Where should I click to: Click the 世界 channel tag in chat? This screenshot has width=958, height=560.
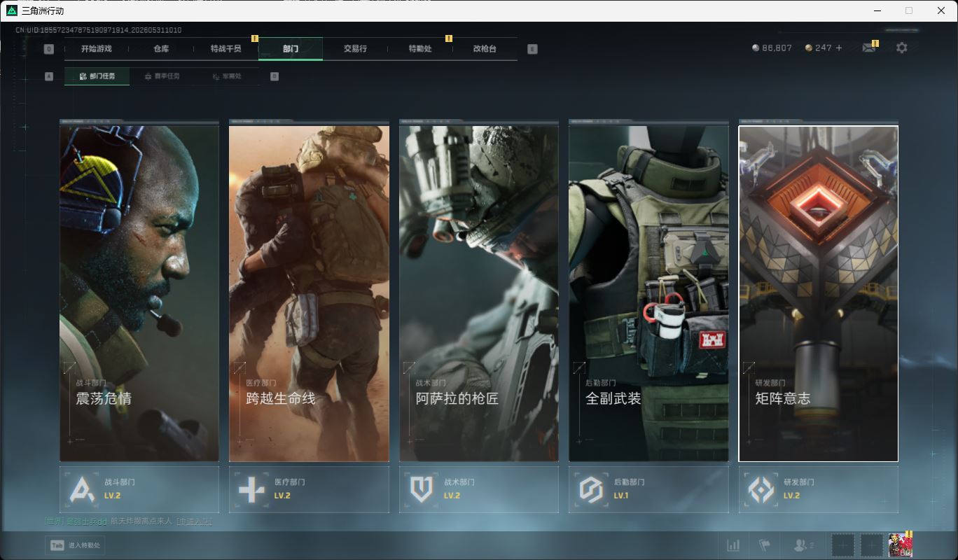click(x=54, y=521)
